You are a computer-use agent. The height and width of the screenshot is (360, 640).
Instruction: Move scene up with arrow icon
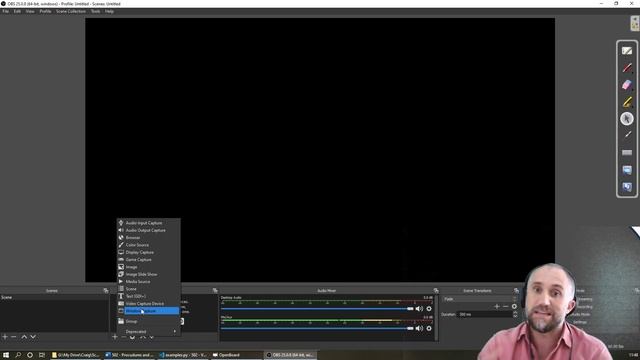pos(24,337)
